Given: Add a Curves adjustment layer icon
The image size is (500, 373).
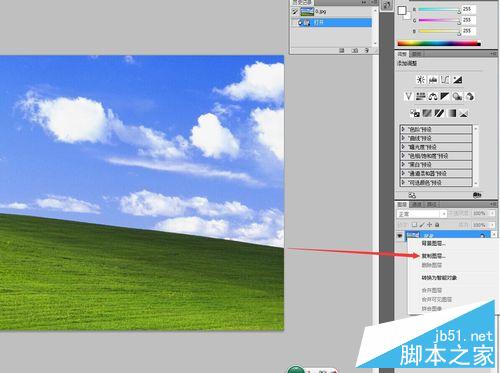Looking at the screenshot, I should (445, 80).
